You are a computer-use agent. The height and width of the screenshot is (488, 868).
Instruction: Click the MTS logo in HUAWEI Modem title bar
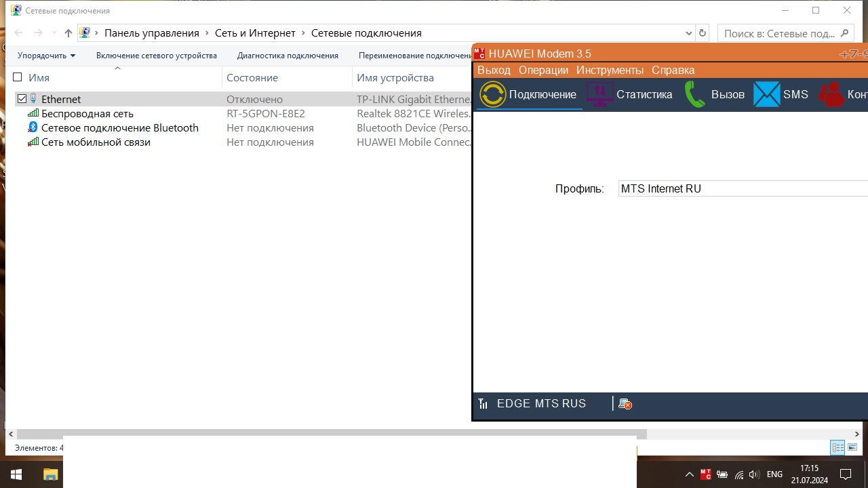[479, 54]
